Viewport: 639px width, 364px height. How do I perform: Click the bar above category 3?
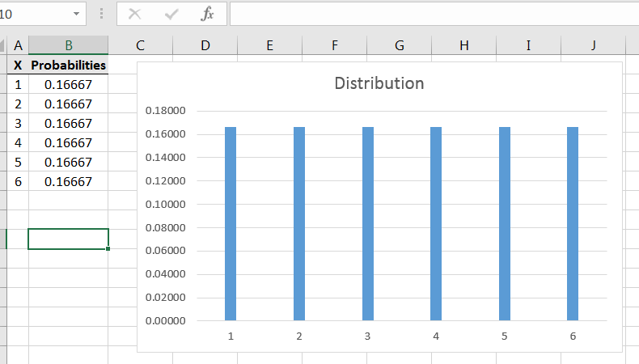point(367,223)
